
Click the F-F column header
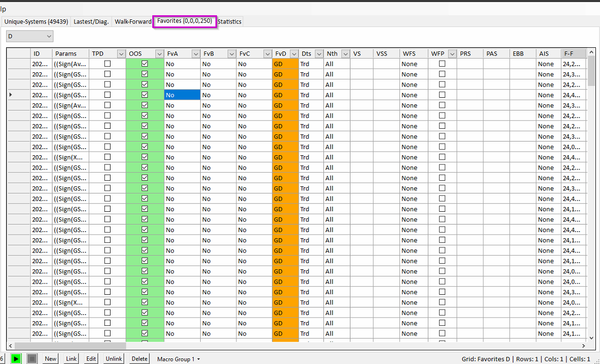coord(574,53)
